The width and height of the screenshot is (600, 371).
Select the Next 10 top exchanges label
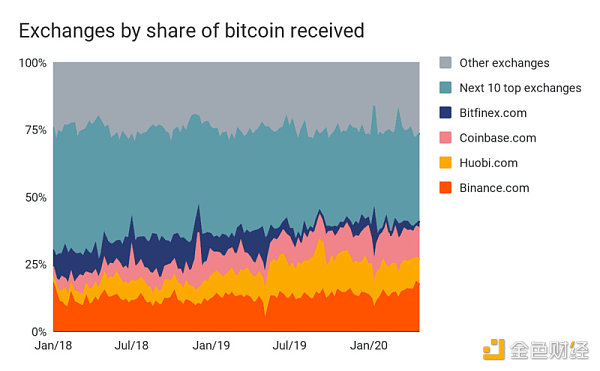(520, 88)
